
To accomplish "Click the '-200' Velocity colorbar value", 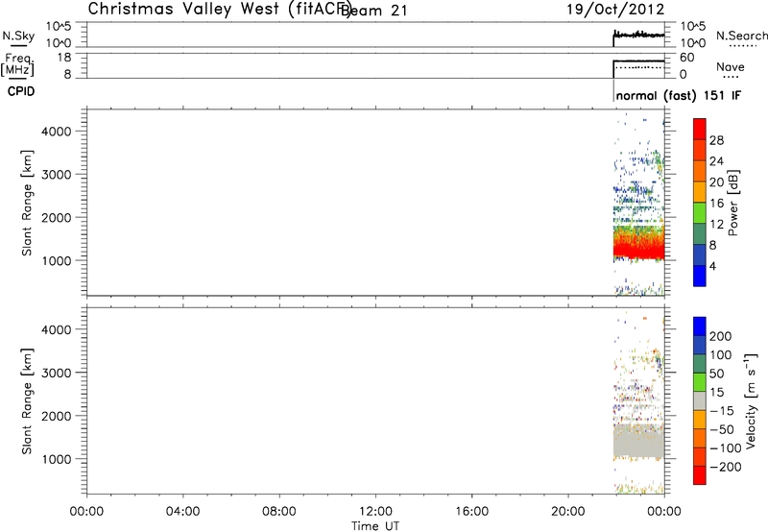I will pyautogui.click(x=725, y=467).
